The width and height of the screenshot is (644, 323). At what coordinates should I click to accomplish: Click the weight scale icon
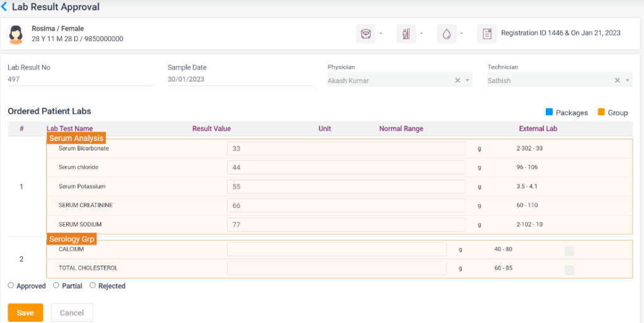[365, 34]
